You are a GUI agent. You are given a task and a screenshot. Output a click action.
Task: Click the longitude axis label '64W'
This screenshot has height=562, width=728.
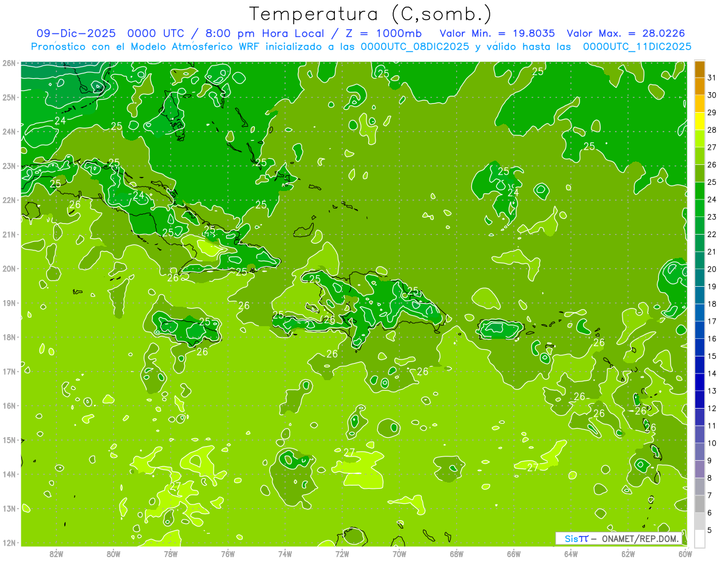tap(571, 554)
